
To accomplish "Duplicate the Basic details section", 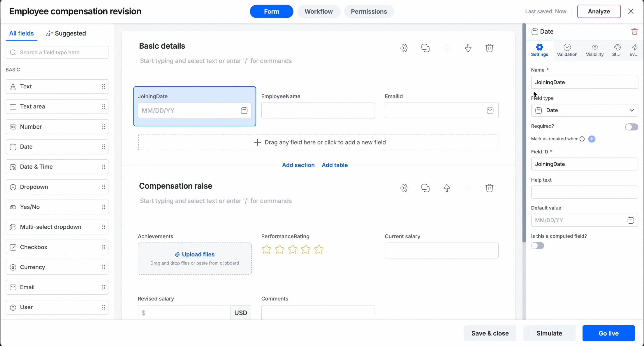I will (x=425, y=48).
